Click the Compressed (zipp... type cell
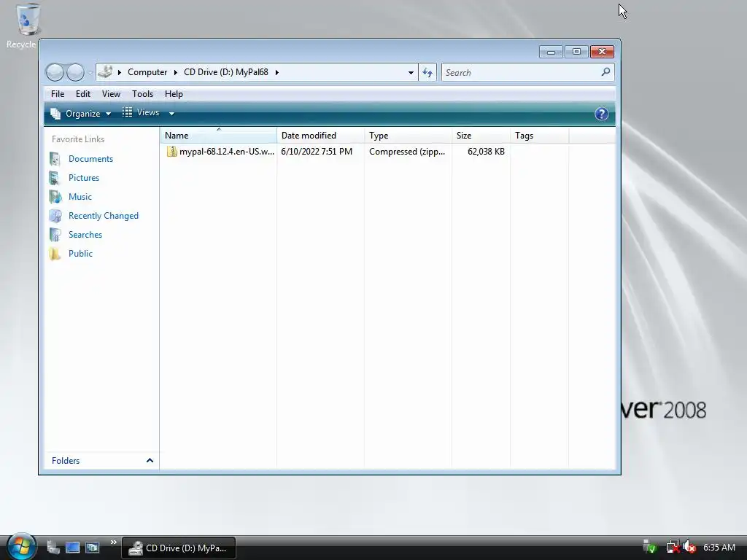 (407, 152)
